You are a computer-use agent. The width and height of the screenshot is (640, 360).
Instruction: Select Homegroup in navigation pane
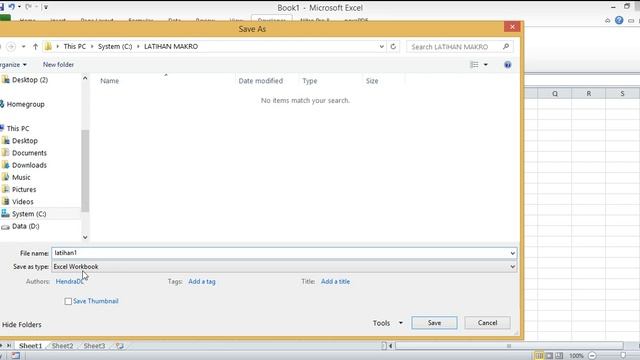[25, 104]
